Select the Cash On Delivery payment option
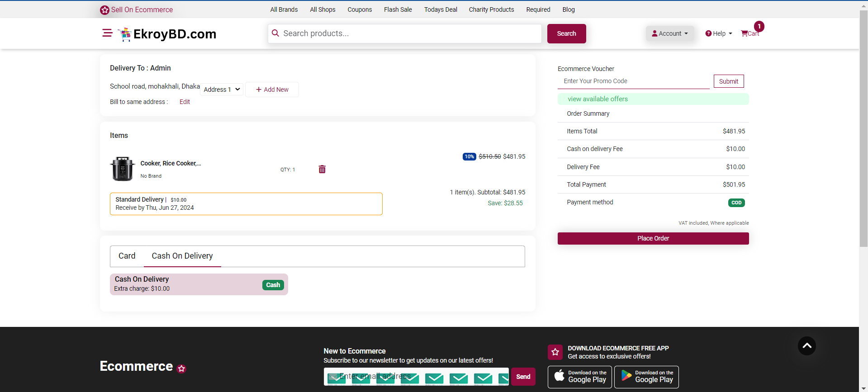Image resolution: width=868 pixels, height=392 pixels. [199, 284]
